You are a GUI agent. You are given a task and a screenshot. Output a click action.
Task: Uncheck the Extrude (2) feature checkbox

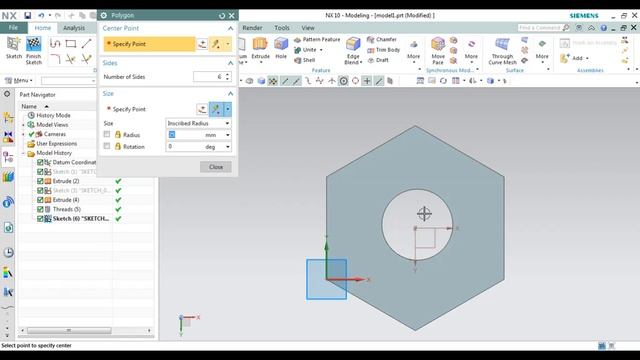(x=40, y=181)
